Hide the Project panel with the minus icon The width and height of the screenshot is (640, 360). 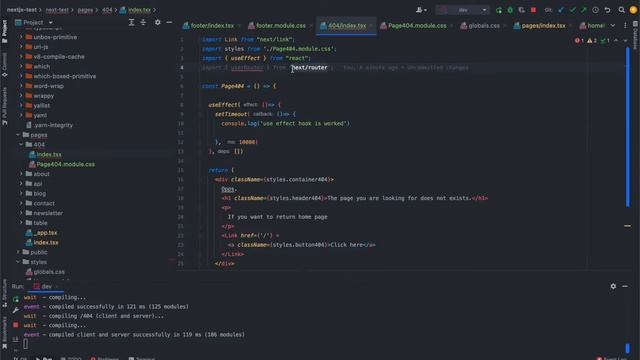pyautogui.click(x=169, y=22)
